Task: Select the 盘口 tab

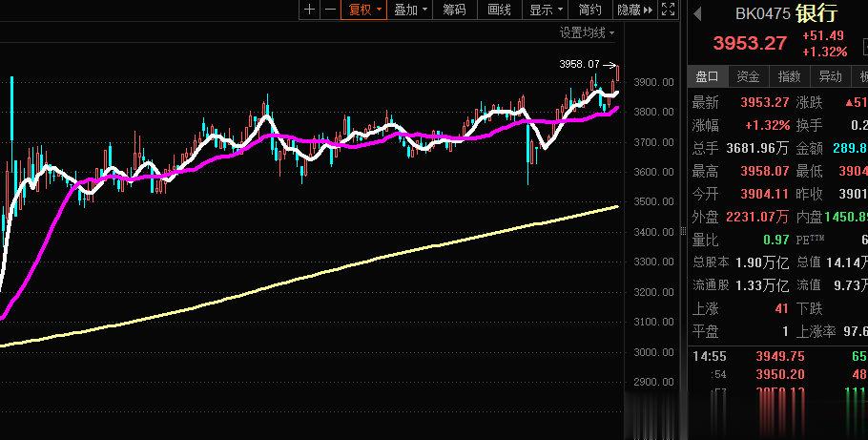Action: tap(708, 76)
